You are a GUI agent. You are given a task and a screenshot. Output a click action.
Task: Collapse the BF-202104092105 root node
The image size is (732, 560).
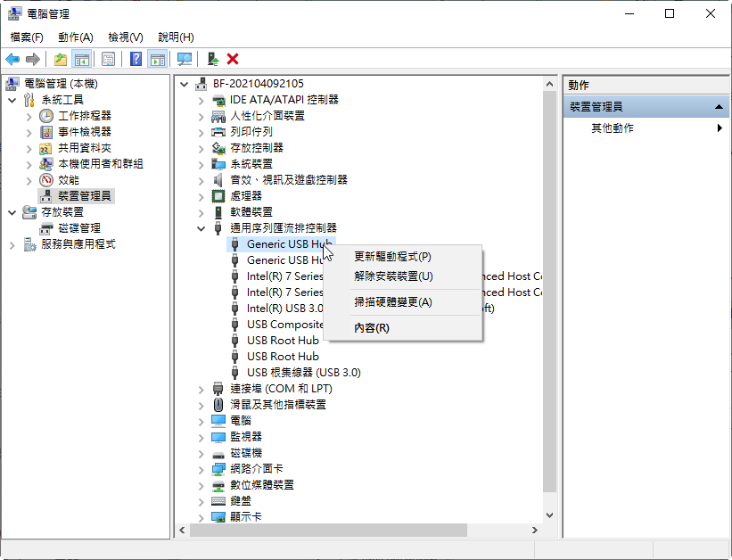point(184,84)
